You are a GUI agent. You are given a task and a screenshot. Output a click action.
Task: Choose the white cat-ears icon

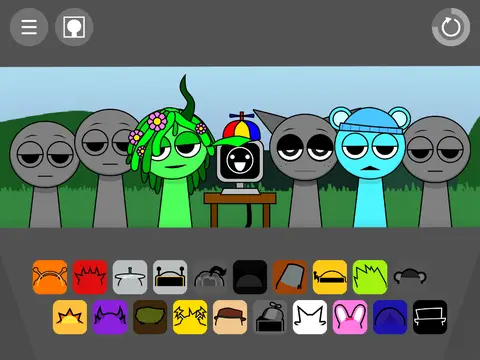(x=310, y=317)
